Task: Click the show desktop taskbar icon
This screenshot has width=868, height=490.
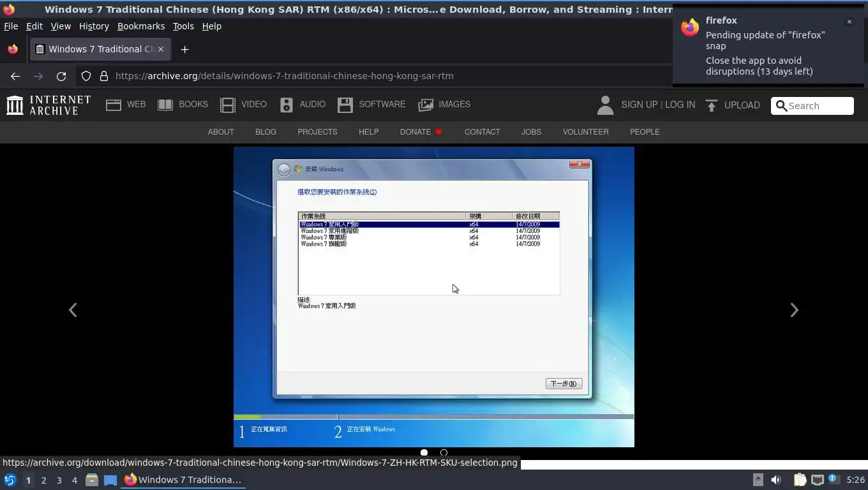Action: tap(110, 480)
